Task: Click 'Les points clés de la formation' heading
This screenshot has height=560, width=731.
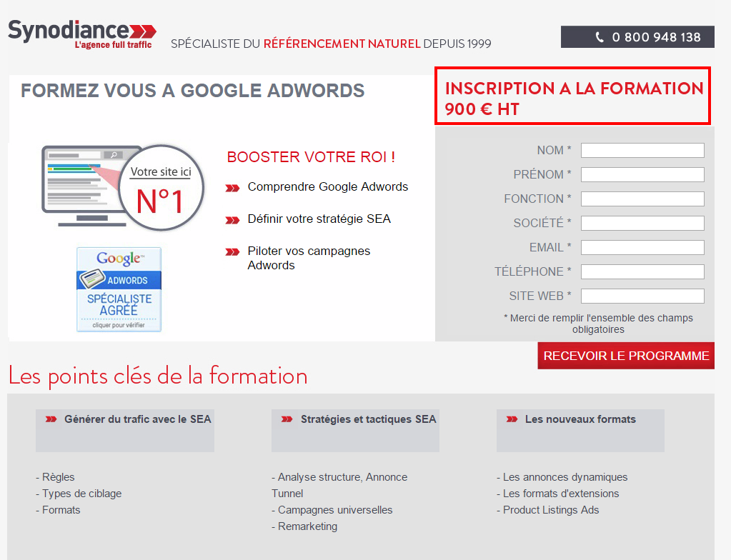Action: 158,376
